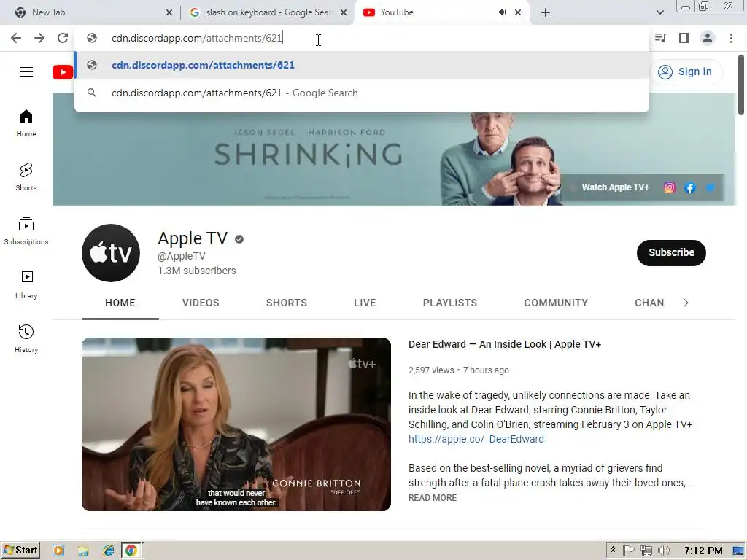Click the @AppleTV channel handle
This screenshot has width=747, height=560.
coord(182,256)
